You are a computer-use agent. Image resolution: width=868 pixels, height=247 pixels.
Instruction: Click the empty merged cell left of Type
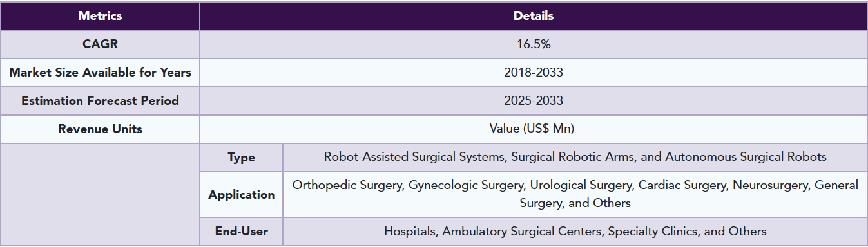pos(100,194)
